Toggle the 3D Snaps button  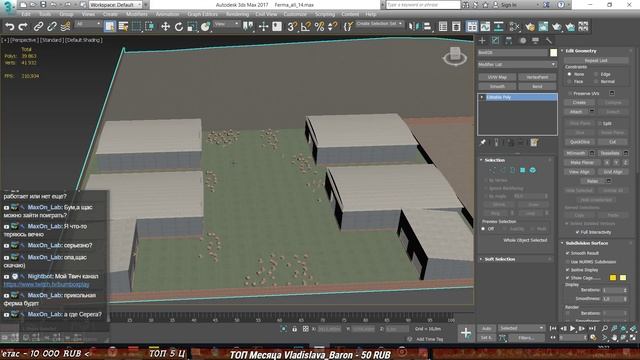pos(292,27)
